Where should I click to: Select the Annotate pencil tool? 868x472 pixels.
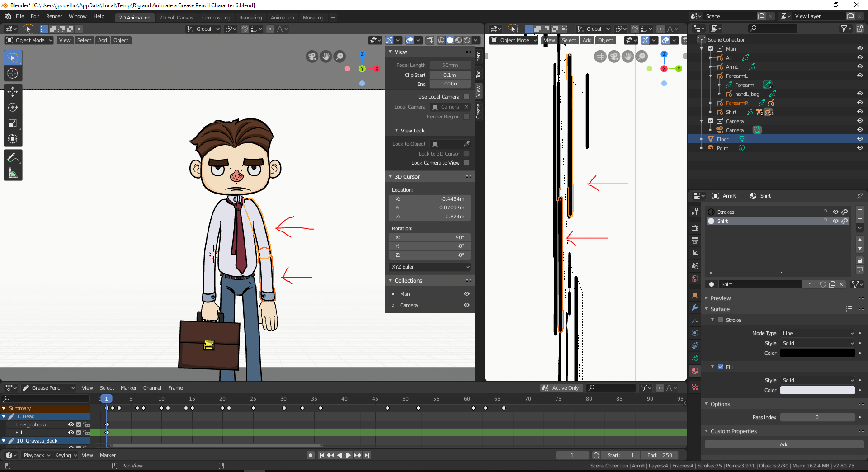tap(13, 157)
